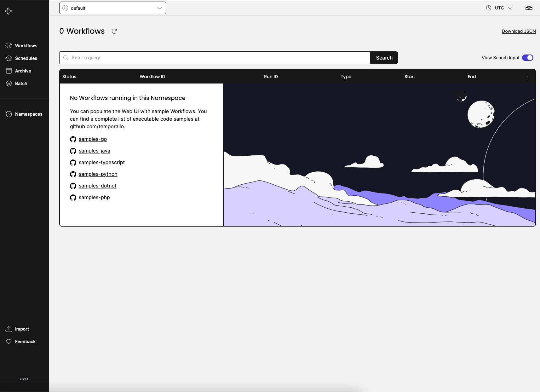
Task: Click the Archive box icon in the sidebar
Action: tap(9, 71)
